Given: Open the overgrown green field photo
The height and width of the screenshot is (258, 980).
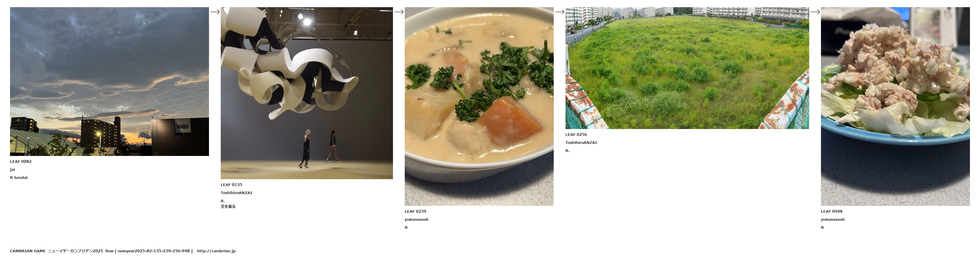Looking at the screenshot, I should point(687,68).
